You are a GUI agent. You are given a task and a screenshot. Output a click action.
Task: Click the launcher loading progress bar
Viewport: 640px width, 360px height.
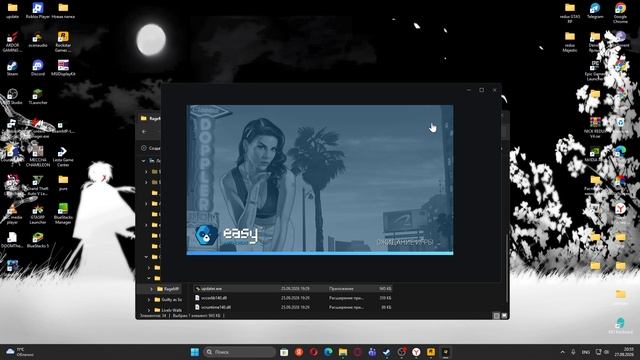coord(320,253)
